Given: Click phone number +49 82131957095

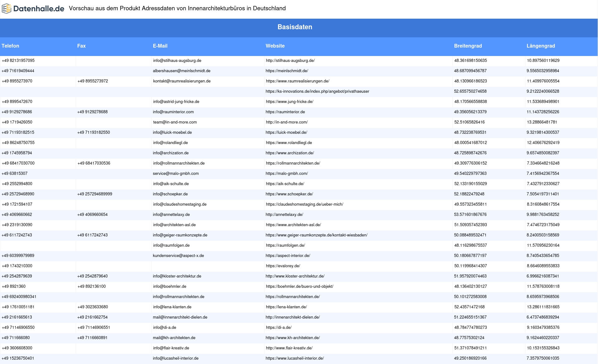Looking at the screenshot, I should [18, 61].
